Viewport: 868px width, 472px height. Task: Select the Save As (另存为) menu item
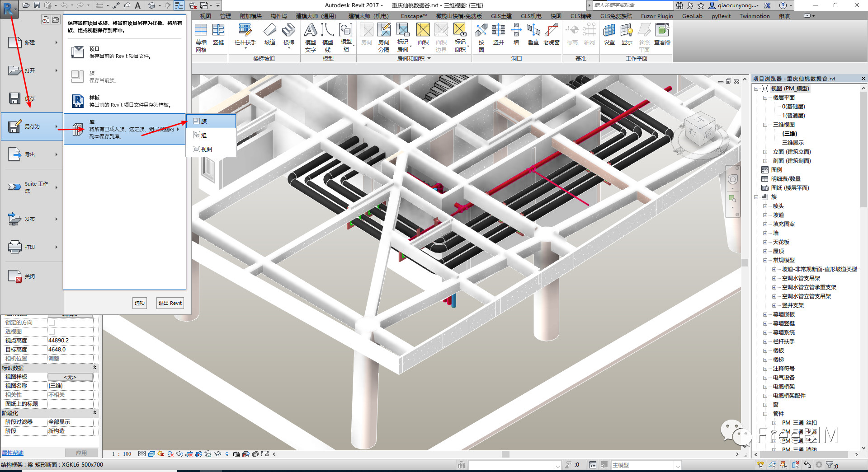click(32, 126)
